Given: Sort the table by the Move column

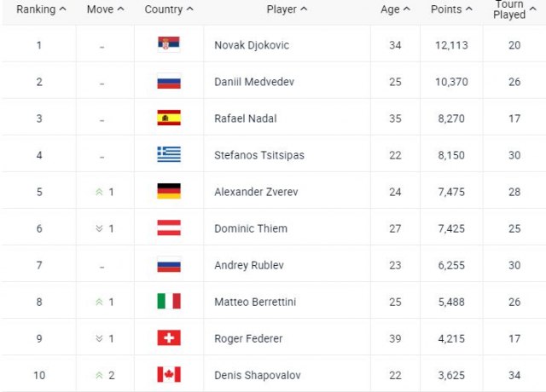Looking at the screenshot, I should pyautogui.click(x=105, y=9).
